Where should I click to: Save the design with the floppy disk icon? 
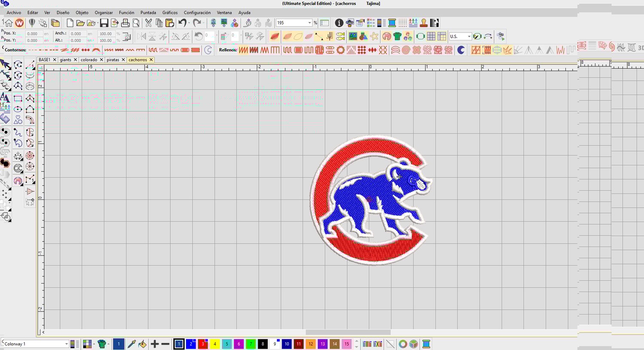(x=104, y=23)
